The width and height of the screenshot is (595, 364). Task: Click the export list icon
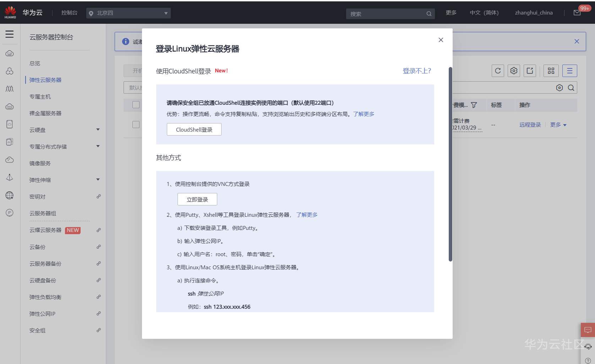coord(530,71)
